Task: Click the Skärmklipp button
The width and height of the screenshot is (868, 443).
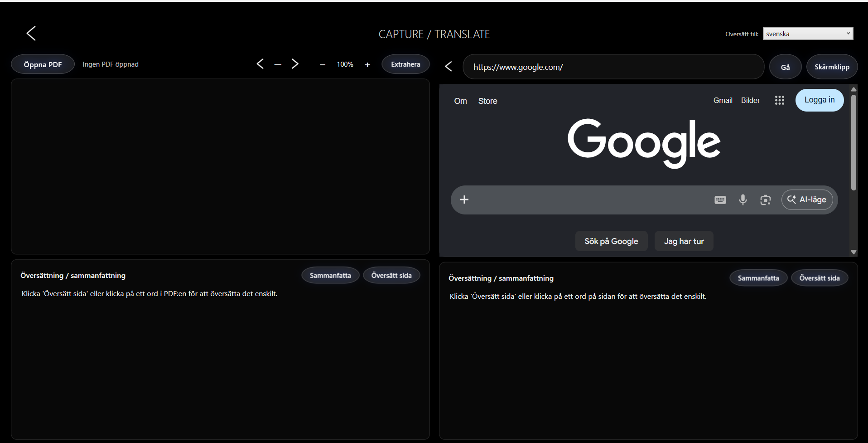Action: (832, 67)
